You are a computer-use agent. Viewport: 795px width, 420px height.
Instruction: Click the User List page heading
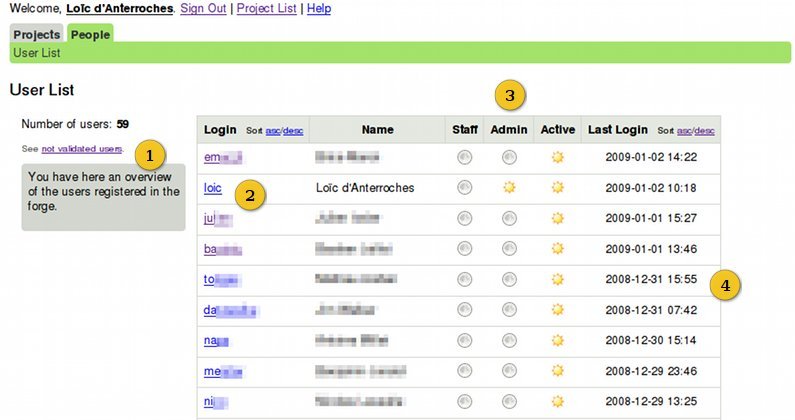(x=42, y=90)
